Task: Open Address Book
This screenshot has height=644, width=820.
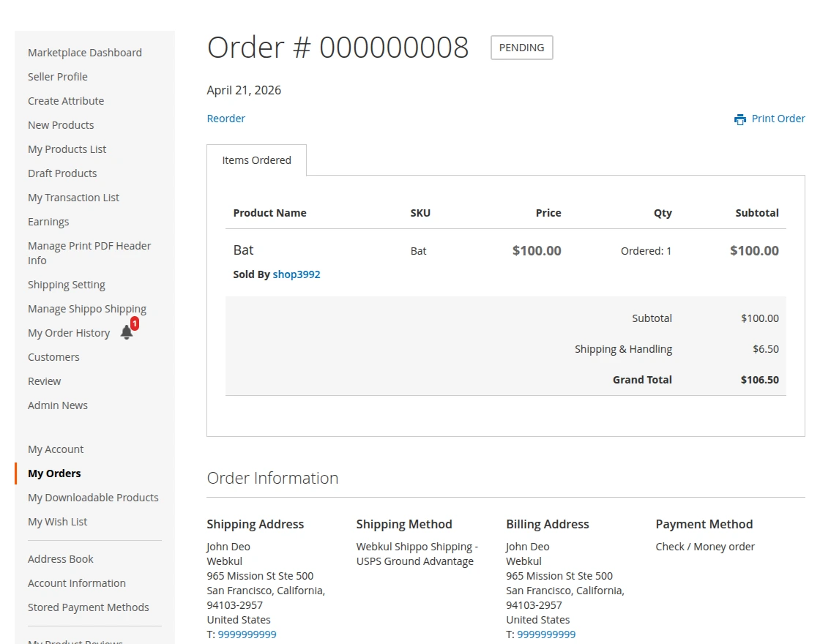Action: 61,559
